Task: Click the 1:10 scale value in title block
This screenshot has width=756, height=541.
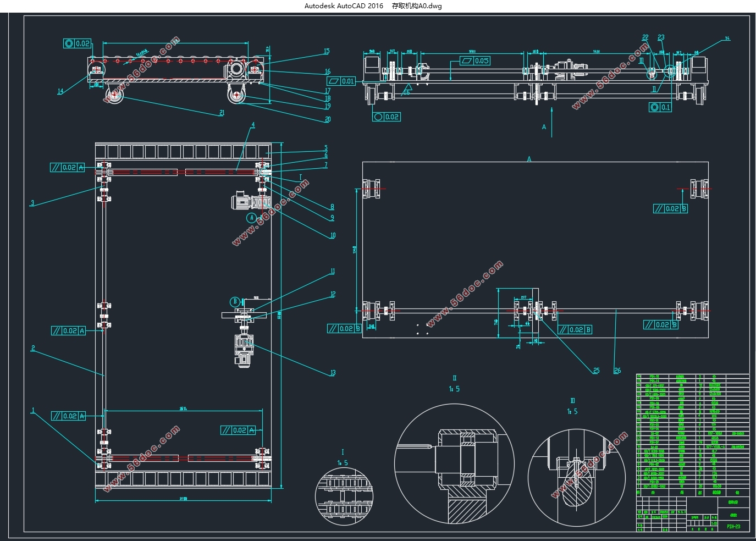Action: (x=714, y=523)
